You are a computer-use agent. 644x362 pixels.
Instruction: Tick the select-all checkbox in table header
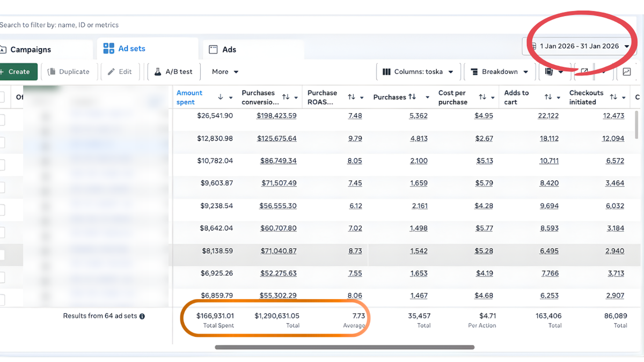click(2, 97)
